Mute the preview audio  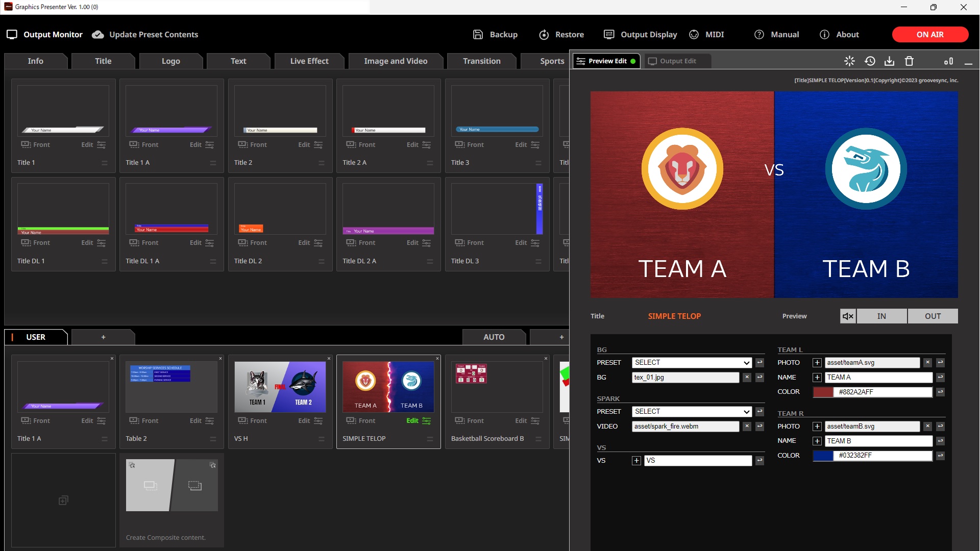point(848,316)
